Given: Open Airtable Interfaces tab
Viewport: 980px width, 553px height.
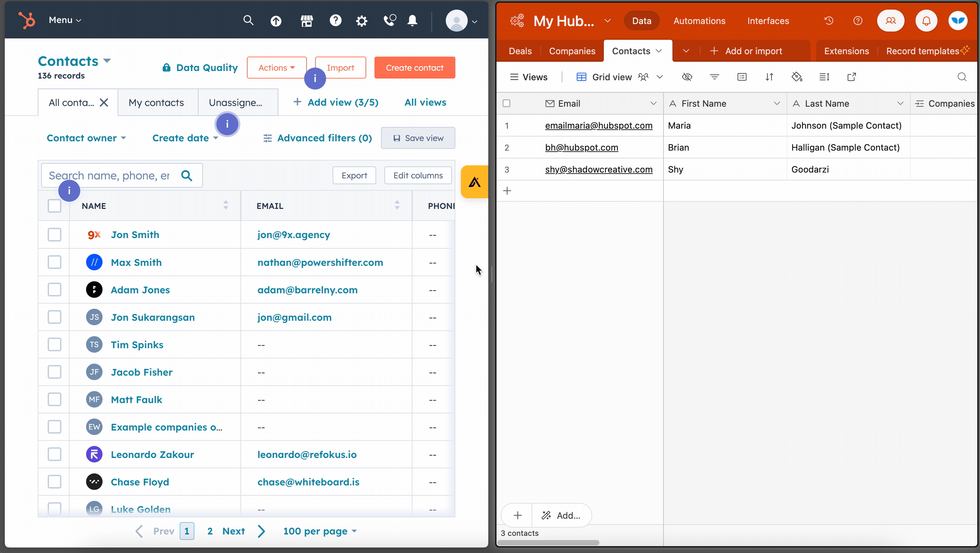Looking at the screenshot, I should pyautogui.click(x=768, y=21).
